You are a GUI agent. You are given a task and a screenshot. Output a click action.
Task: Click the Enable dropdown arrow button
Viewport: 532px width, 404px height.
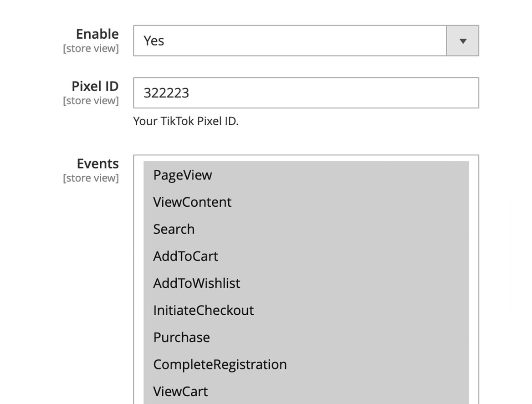point(462,41)
